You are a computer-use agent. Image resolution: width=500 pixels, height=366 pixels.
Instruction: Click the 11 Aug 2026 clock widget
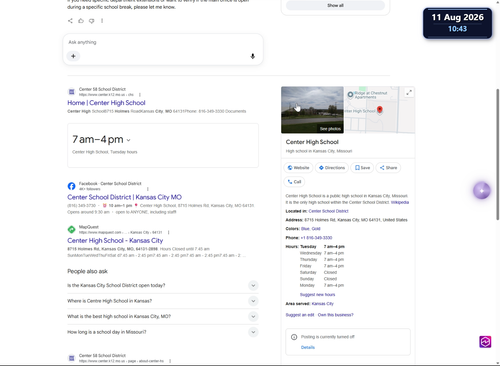[457, 23]
